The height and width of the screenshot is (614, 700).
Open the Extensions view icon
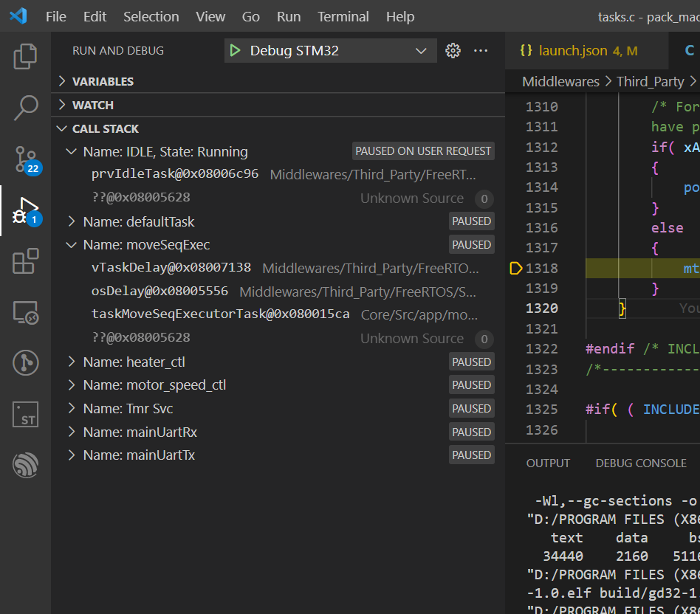[25, 261]
